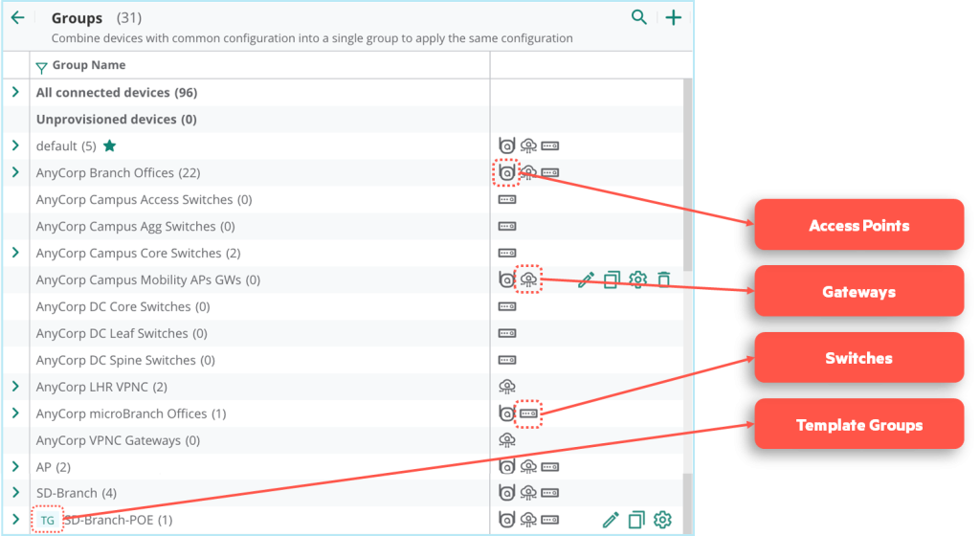
Task: Open search in the Groups header
Action: pos(638,17)
